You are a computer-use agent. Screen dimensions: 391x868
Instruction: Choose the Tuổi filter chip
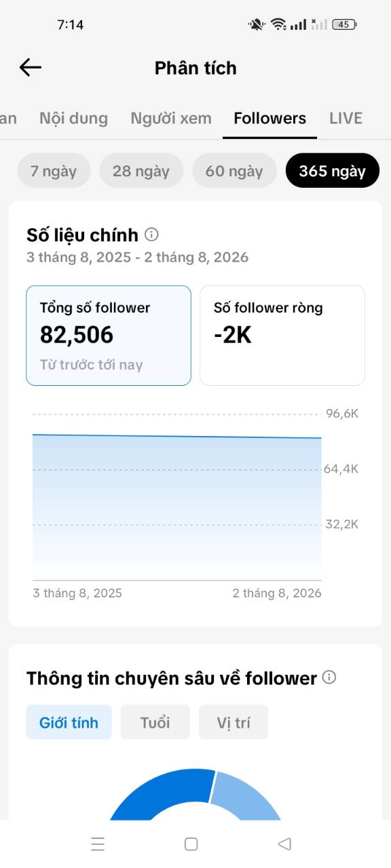click(x=155, y=722)
